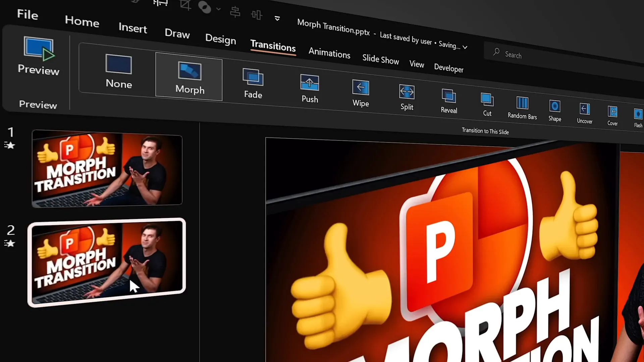The width and height of the screenshot is (644, 362).
Task: Choose the Fade transition
Action: pos(253,83)
